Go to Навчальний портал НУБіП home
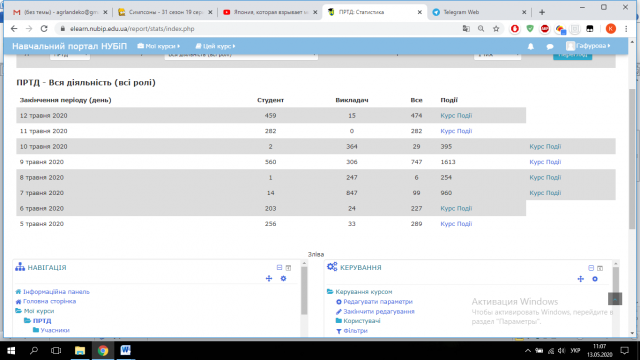640x360 pixels. (x=69, y=46)
